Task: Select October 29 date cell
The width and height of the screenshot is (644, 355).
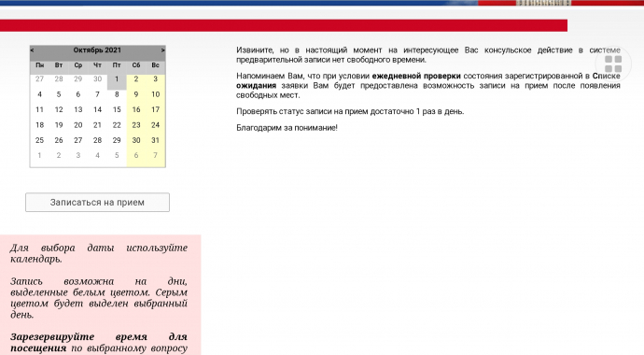Action: coord(117,140)
